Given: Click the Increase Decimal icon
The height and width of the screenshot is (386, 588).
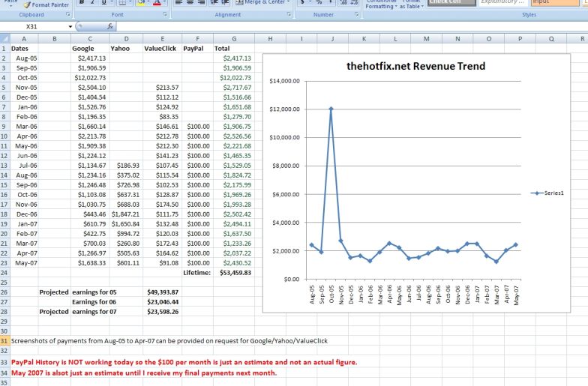Looking at the screenshot, I should [343, 3].
